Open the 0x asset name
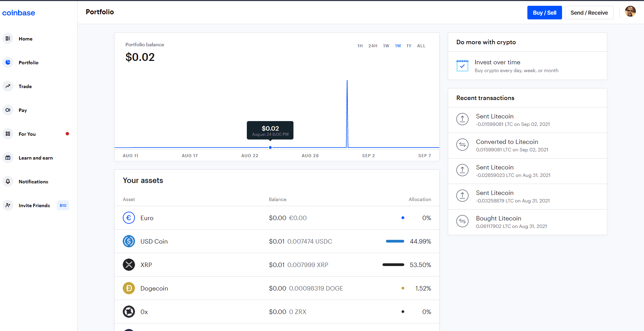This screenshot has width=644, height=331. point(144,312)
